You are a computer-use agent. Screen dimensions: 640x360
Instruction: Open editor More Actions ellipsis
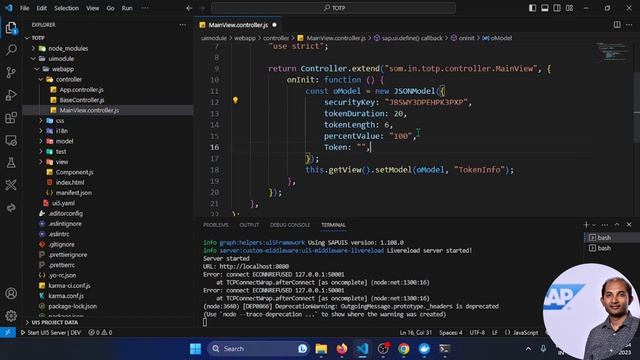[x=629, y=25]
